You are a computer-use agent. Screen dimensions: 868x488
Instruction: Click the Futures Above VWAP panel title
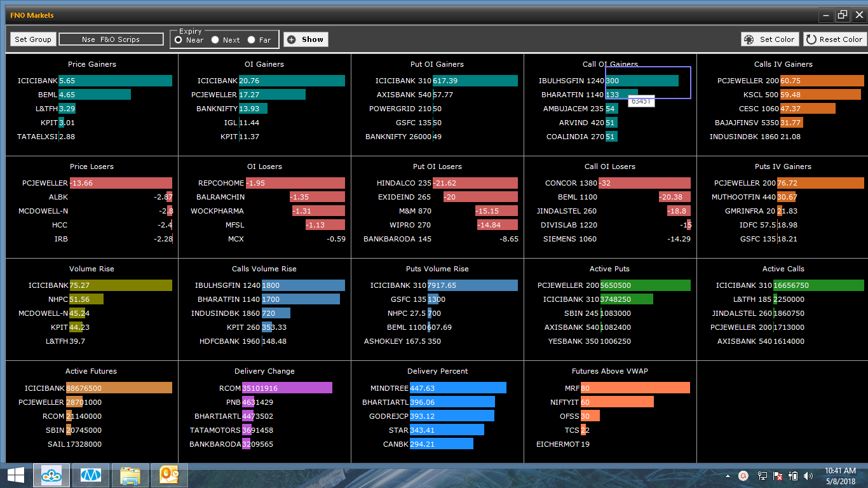click(610, 371)
